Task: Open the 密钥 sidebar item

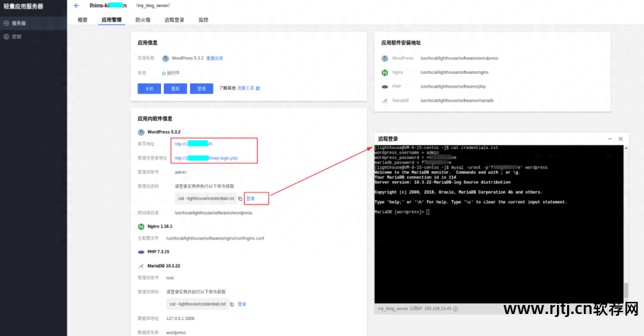Action: coord(33,37)
